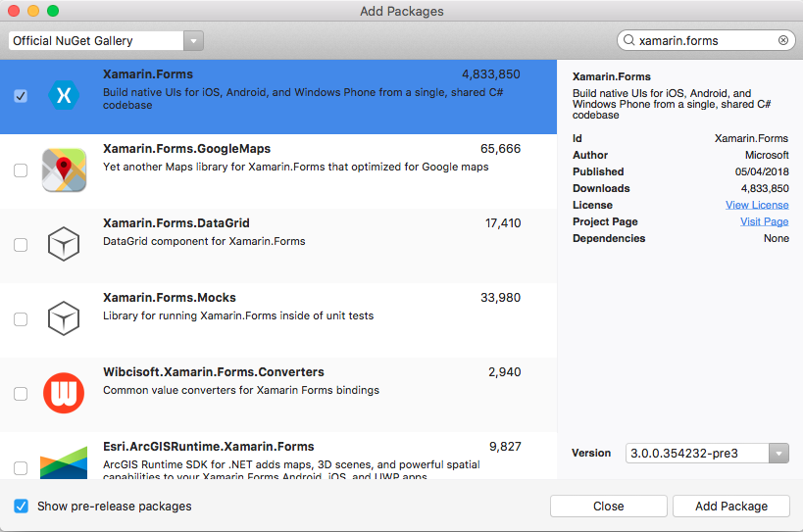Disable Show pre-release packages
Viewport: 803px width, 532px height.
21,507
